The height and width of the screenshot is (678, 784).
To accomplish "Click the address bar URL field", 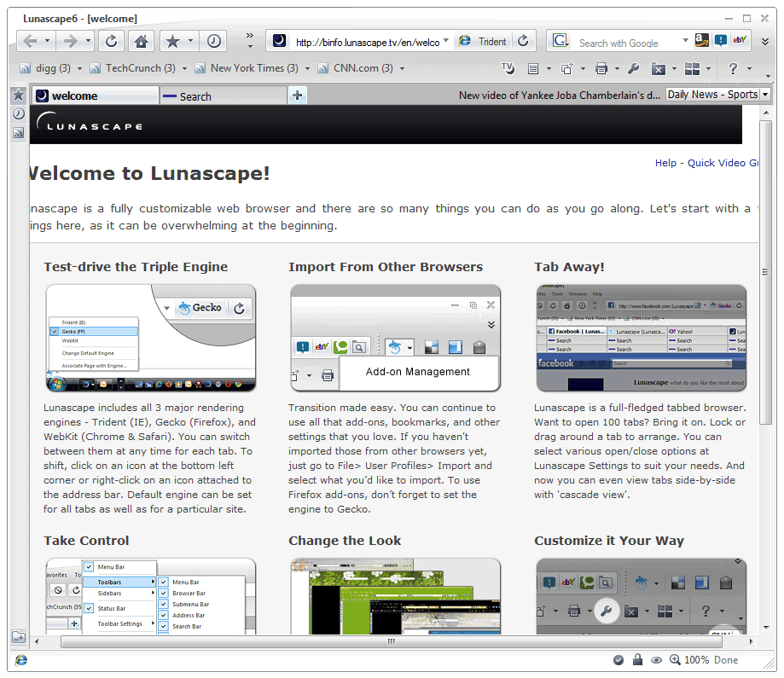I will click(368, 43).
